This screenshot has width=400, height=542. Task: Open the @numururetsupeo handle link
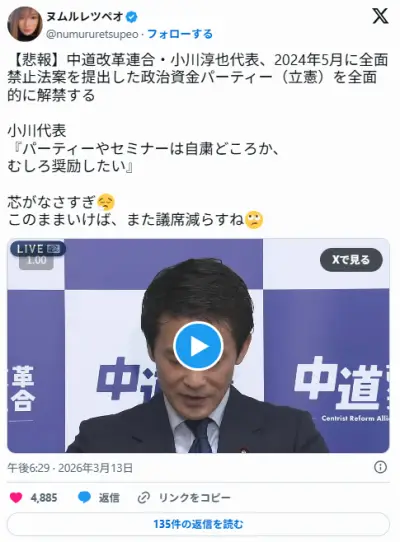click(x=92, y=34)
